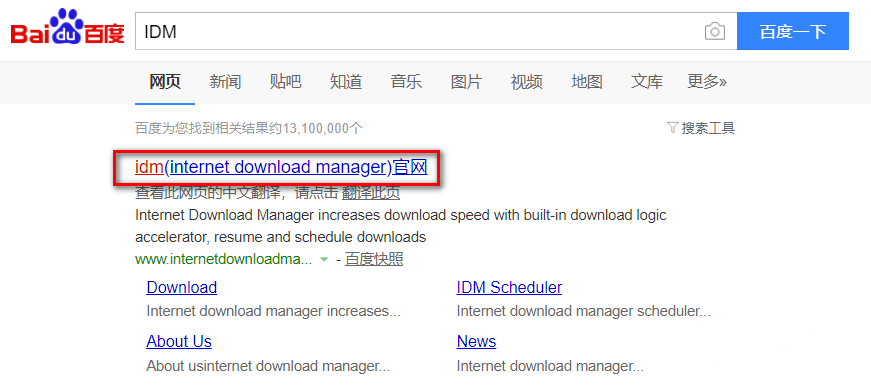Open the News sublink
The width and height of the screenshot is (871, 390).
click(x=476, y=341)
